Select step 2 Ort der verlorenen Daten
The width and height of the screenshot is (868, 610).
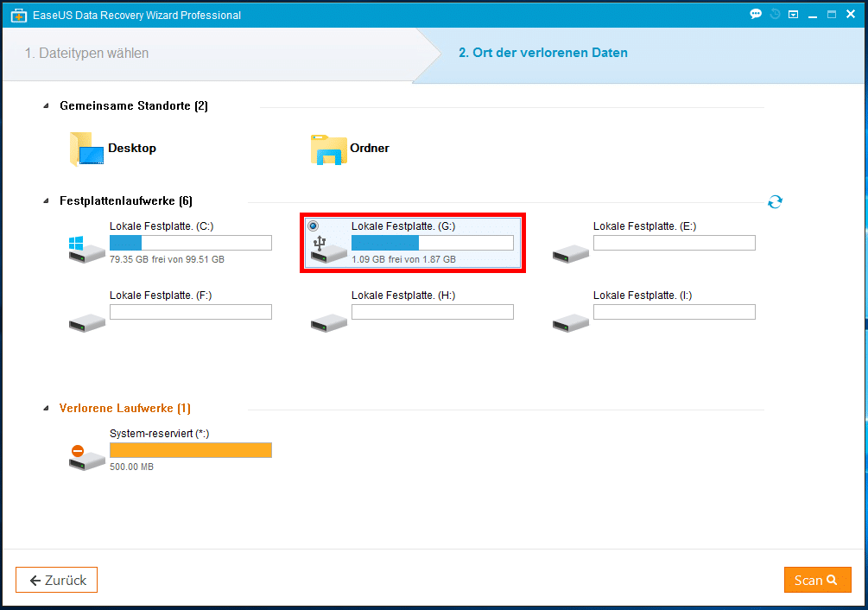pos(543,53)
